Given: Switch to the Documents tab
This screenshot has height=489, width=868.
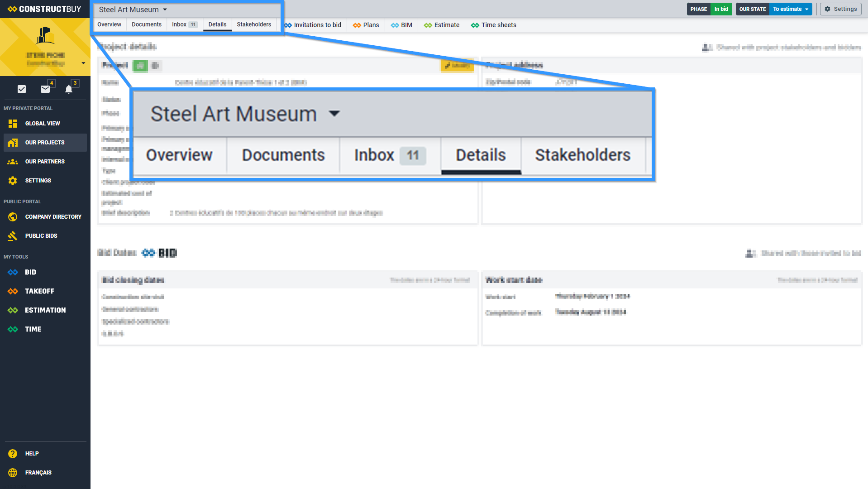Looking at the screenshot, I should coord(147,24).
